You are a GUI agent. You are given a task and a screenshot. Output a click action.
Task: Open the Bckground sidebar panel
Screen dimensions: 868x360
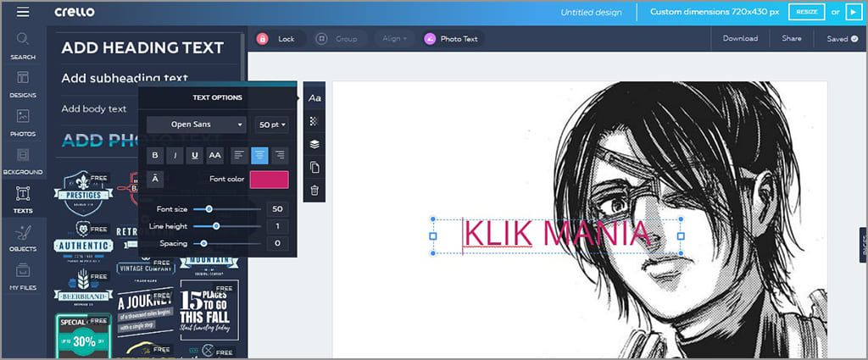click(x=23, y=161)
